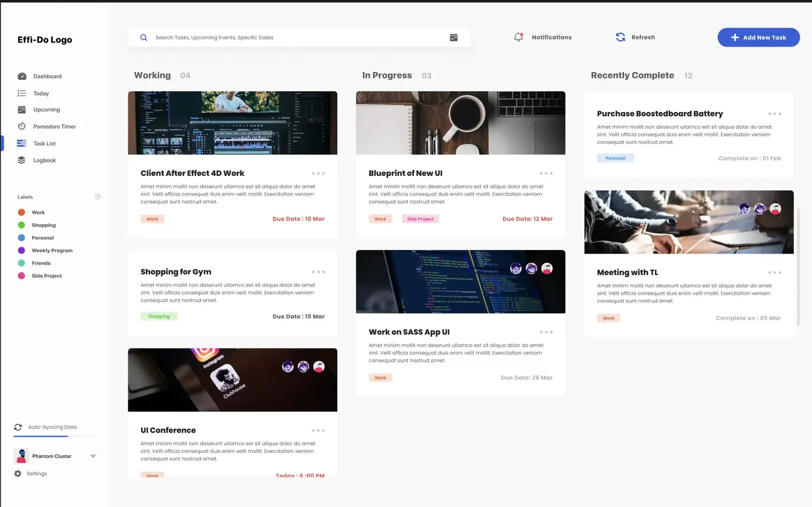Viewport: 812px width, 507px height.
Task: Select Task List in the sidebar
Action: pos(45,143)
